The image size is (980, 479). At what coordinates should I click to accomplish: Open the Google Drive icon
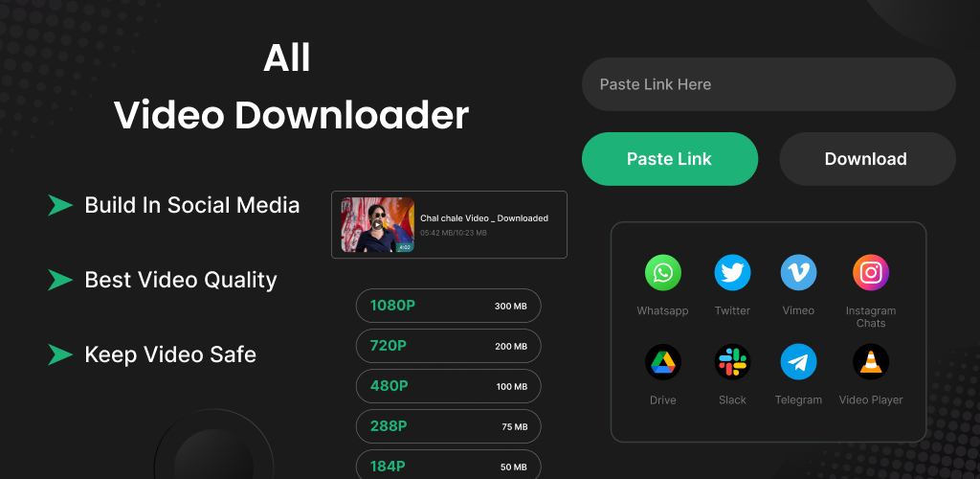point(662,362)
